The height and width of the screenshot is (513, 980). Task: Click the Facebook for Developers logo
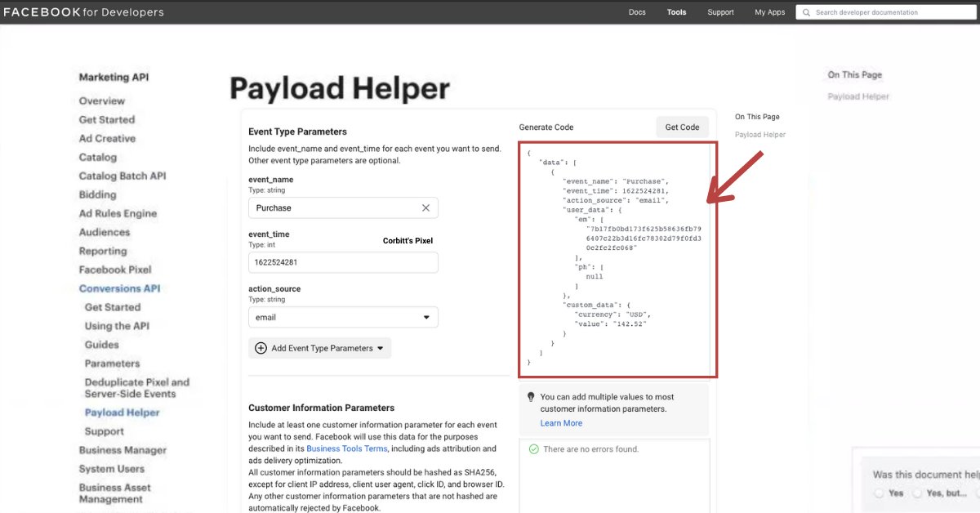tap(84, 12)
